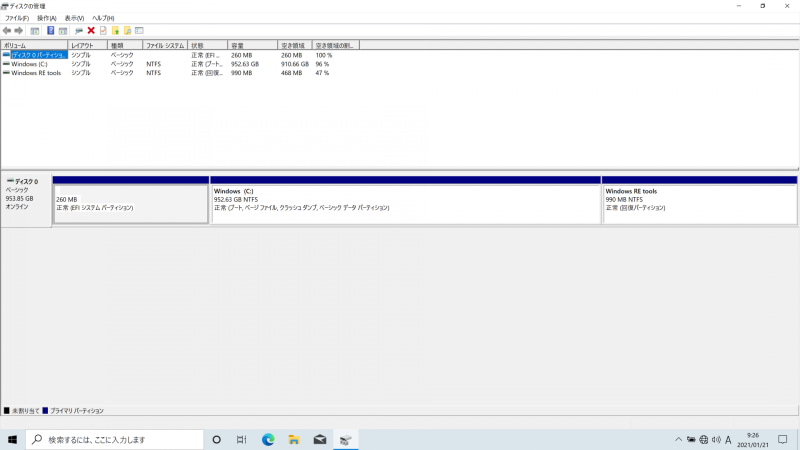Open the 操作(A) menu
This screenshot has height=450, width=800.
tap(46, 18)
